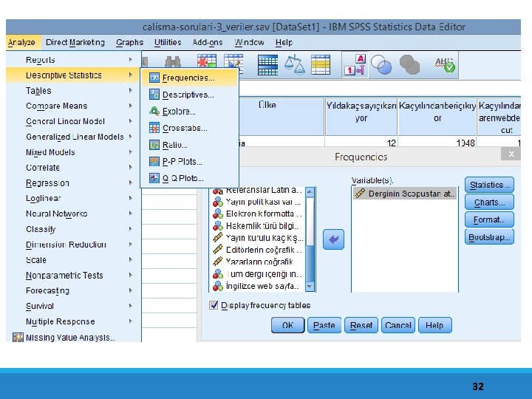
Task: Select General Linear Model menu item
Action: [x=73, y=121]
